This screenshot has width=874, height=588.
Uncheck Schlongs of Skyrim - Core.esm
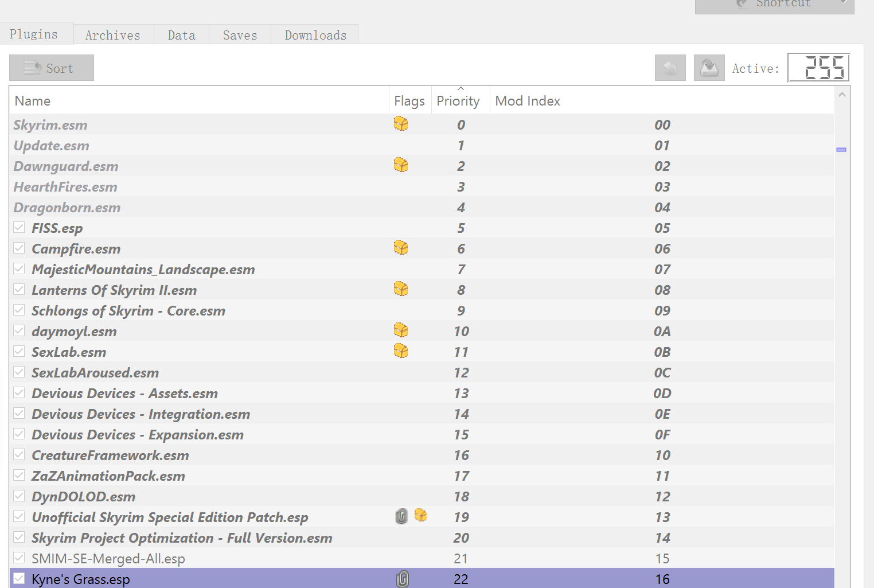tap(19, 310)
